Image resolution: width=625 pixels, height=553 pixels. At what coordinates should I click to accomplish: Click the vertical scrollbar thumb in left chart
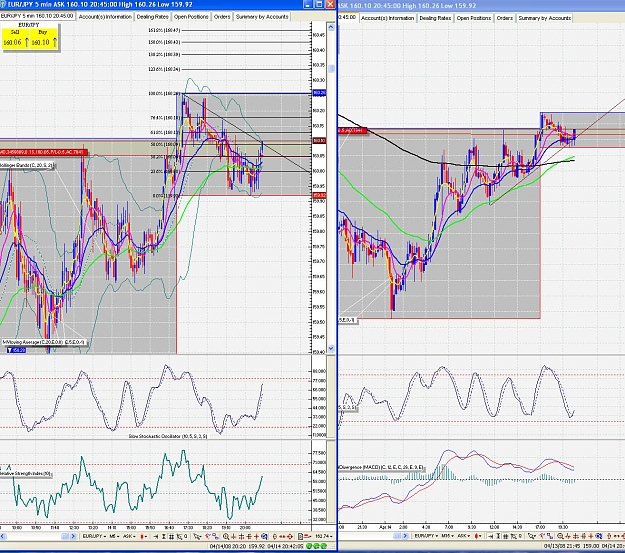(331, 69)
